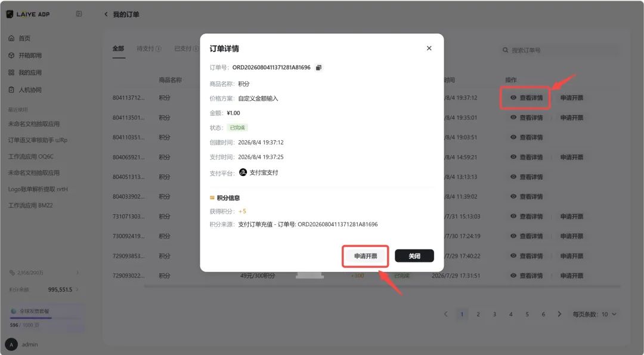Image resolution: width=644 pixels, height=355 pixels.
Task: Switch to the 已支付 tab
Action: click(183, 48)
